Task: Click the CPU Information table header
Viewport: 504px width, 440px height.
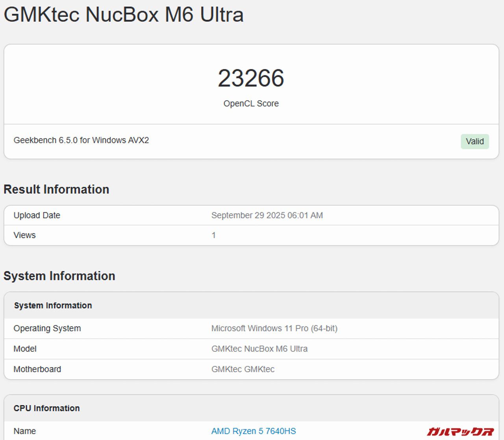Action: point(46,408)
